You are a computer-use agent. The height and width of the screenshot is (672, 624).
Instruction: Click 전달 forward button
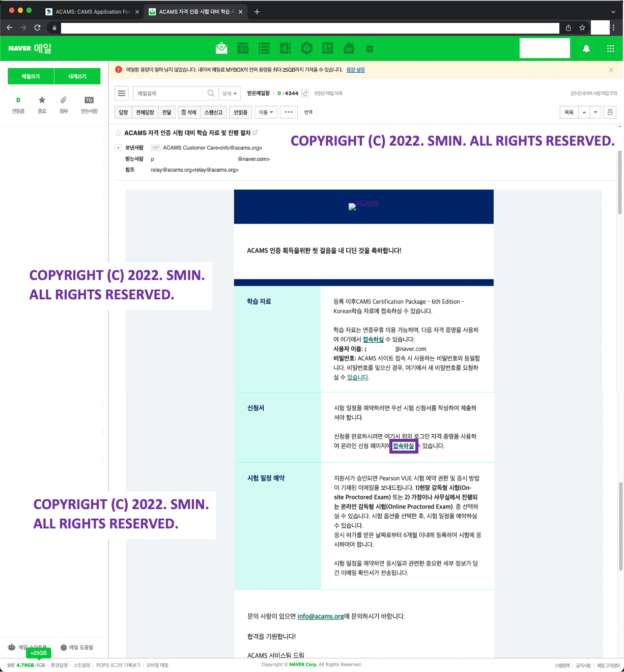coord(167,113)
